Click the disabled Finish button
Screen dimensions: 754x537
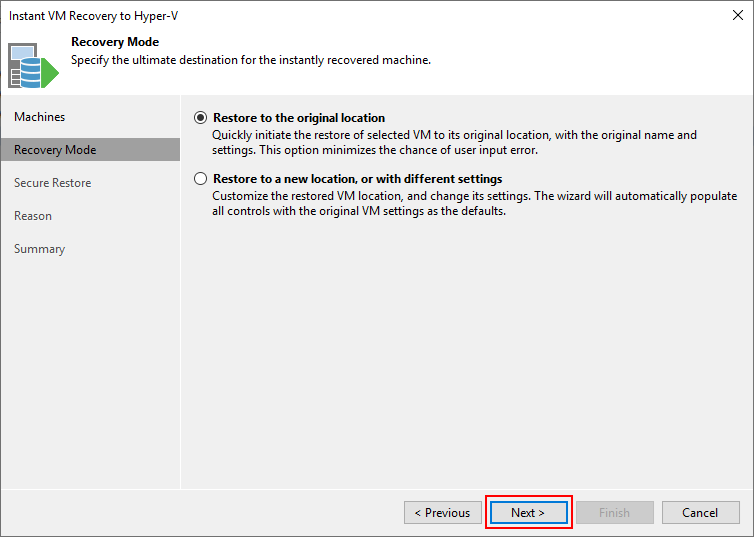(615, 512)
